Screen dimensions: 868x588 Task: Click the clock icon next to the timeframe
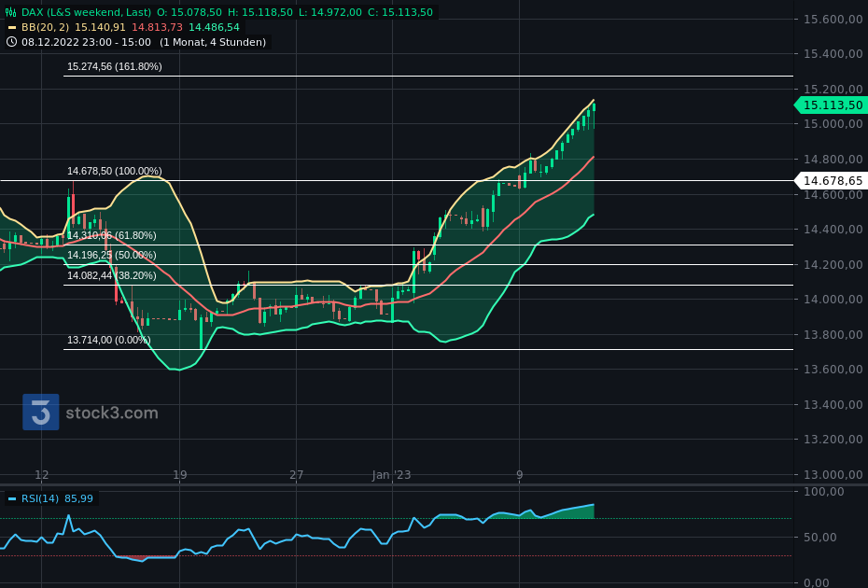(11, 41)
